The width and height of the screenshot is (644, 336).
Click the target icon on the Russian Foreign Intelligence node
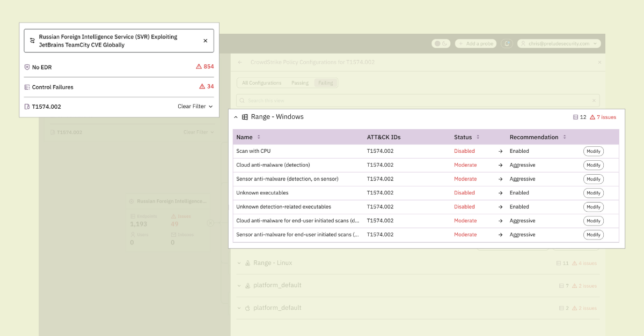click(x=131, y=201)
